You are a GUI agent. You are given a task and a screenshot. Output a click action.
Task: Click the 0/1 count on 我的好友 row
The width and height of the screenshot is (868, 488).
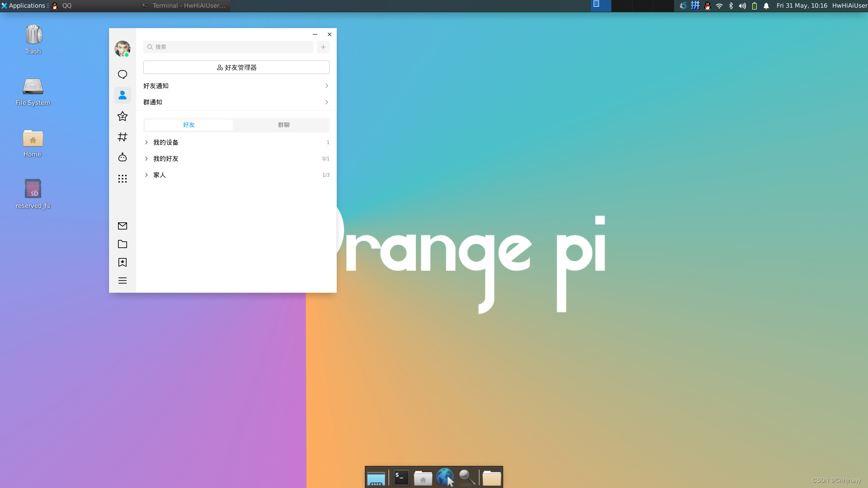(x=326, y=159)
